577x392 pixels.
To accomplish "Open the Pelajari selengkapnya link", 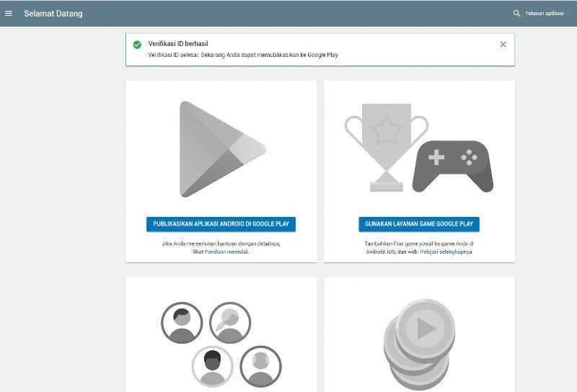I will pyautogui.click(x=446, y=252).
